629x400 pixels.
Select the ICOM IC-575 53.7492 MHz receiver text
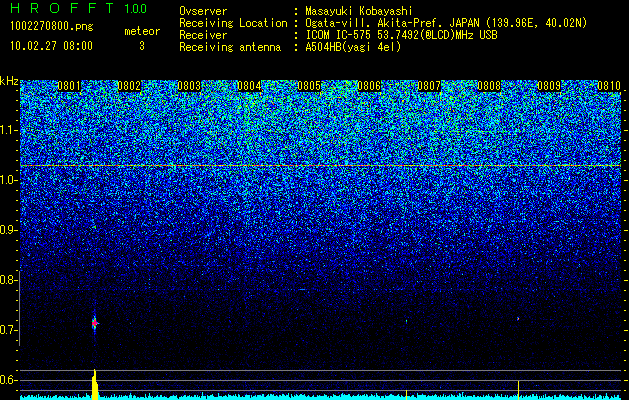401,35
